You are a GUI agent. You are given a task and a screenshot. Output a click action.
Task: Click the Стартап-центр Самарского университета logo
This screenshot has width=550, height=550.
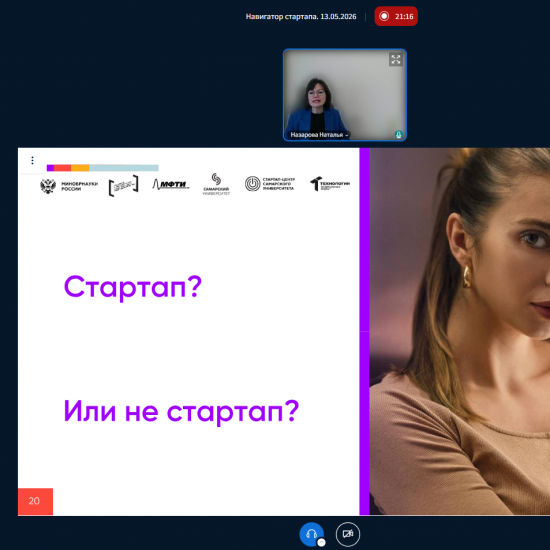pos(269,184)
